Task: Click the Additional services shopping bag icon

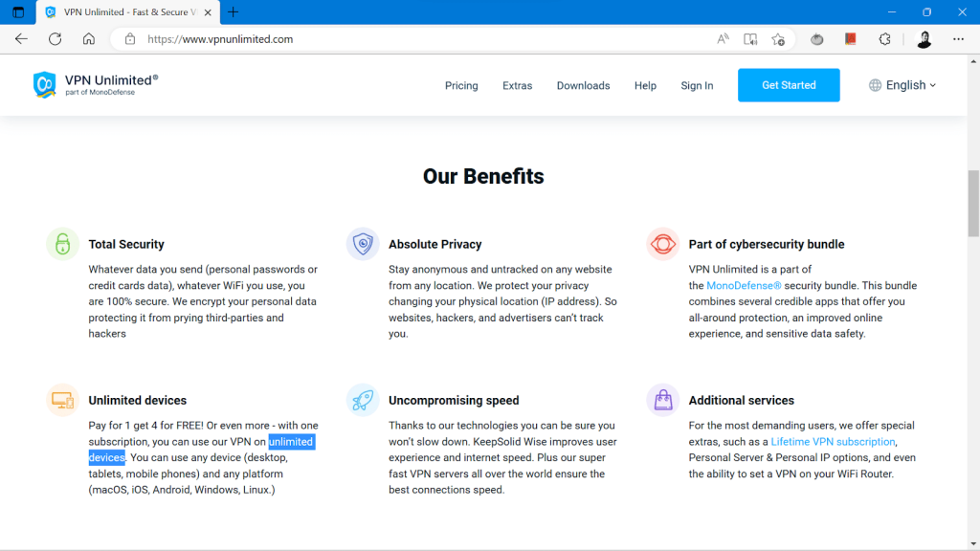Action: [x=662, y=400]
